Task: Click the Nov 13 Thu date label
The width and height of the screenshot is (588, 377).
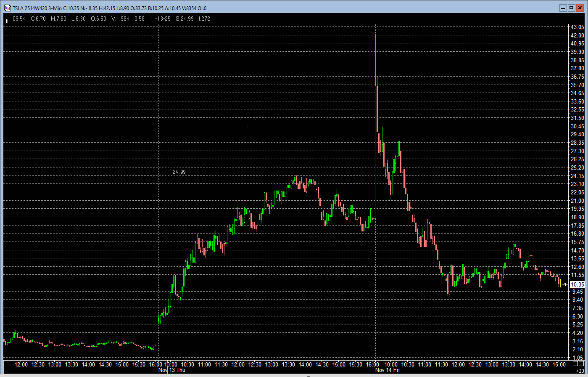Action: click(171, 370)
